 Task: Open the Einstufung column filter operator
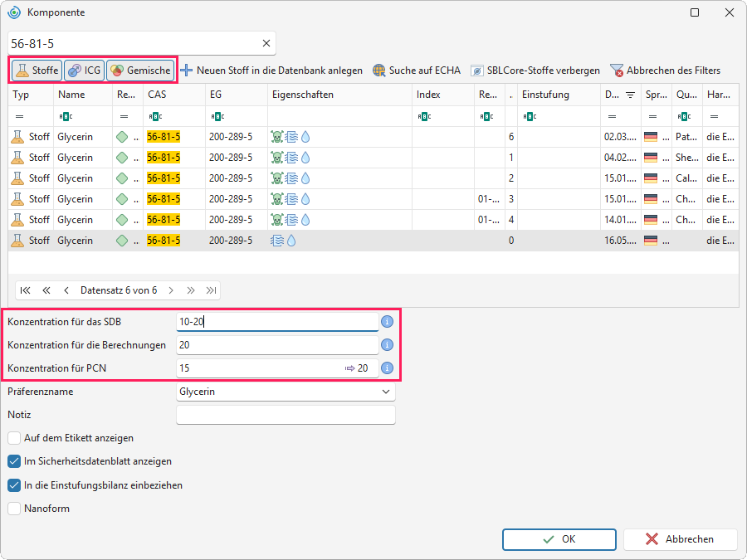click(530, 116)
